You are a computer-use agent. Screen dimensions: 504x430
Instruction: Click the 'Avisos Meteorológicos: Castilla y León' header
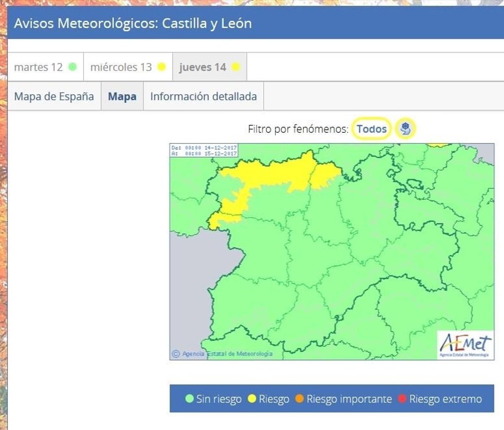[x=133, y=23]
